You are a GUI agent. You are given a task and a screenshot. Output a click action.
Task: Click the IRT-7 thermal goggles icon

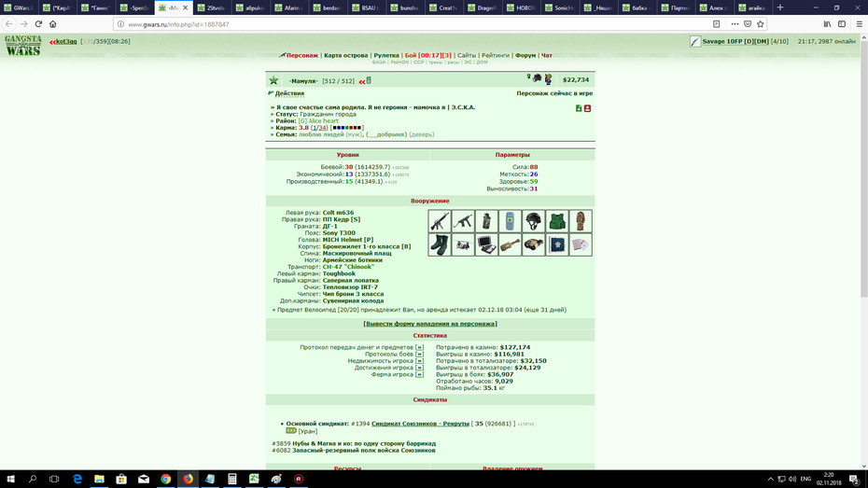[533, 244]
